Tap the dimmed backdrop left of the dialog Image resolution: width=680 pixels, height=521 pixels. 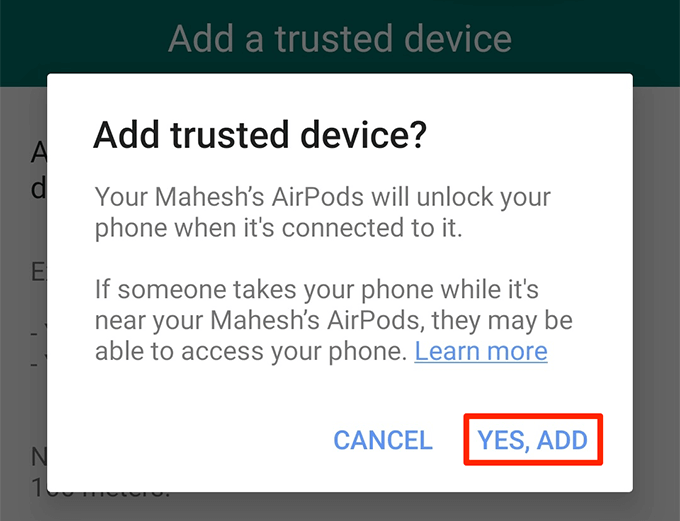(23, 304)
